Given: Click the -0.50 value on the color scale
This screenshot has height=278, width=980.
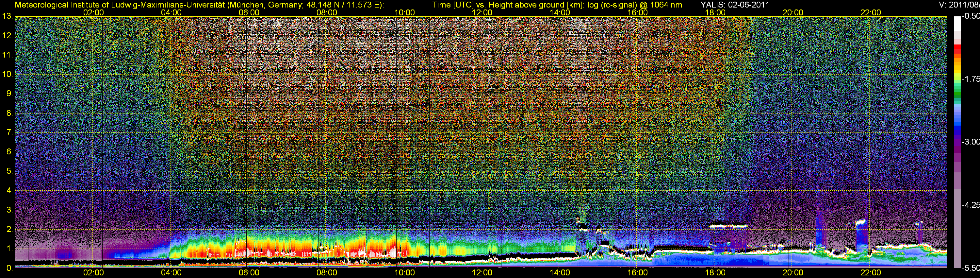Looking at the screenshot, I should point(971,16).
